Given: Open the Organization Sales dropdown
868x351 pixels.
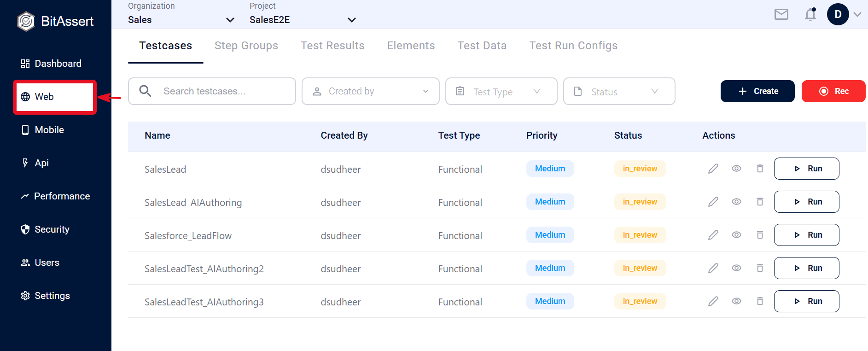Looking at the screenshot, I should [181, 20].
